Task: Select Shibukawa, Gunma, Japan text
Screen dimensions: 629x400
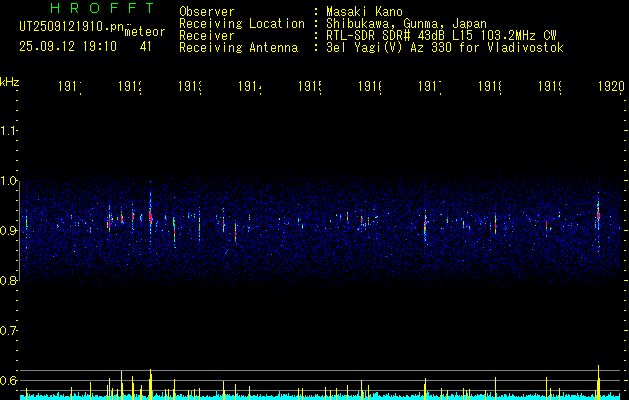Action: (406, 24)
